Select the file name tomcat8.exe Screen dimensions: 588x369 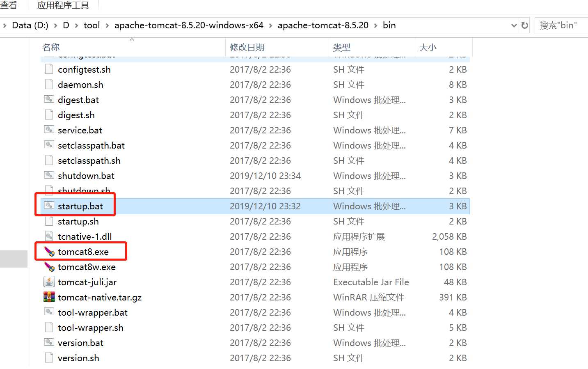[x=83, y=252]
